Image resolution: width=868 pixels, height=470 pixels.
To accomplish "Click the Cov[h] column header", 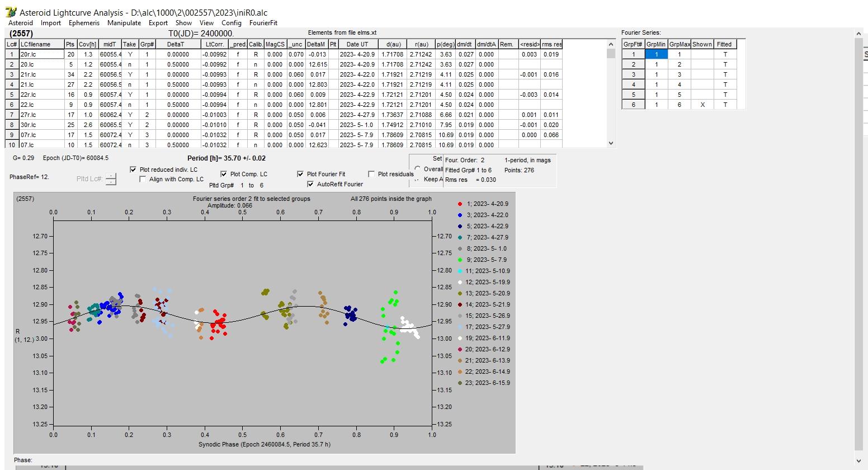I will coord(88,44).
